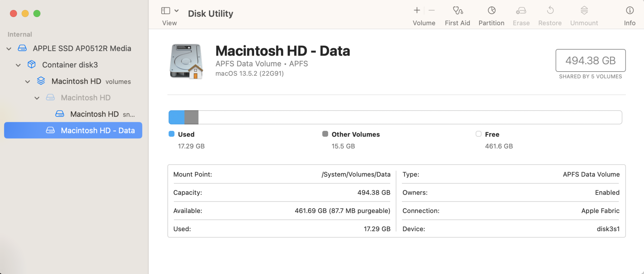644x274 pixels.
Task: Collapse the dimmed Macintosh HD chevron
Action: (37, 98)
